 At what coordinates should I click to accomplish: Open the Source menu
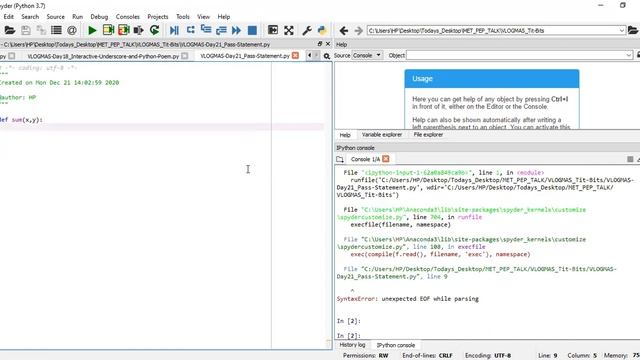56,17
